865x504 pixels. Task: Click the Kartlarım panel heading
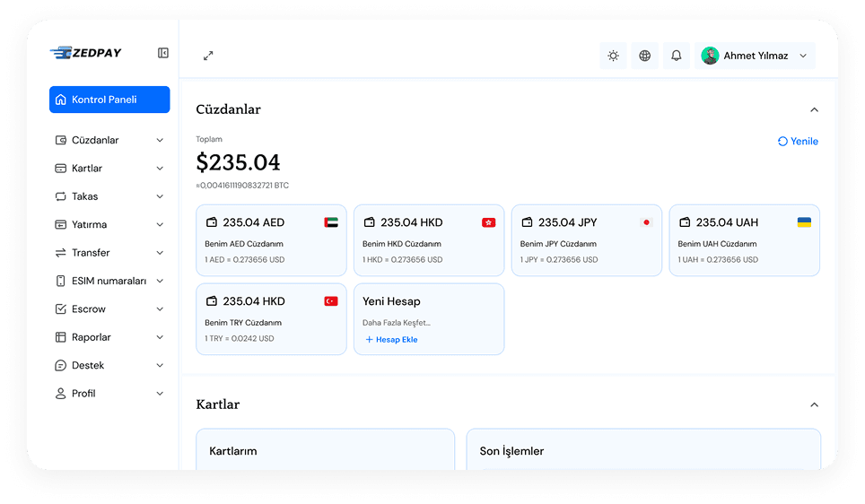click(232, 451)
